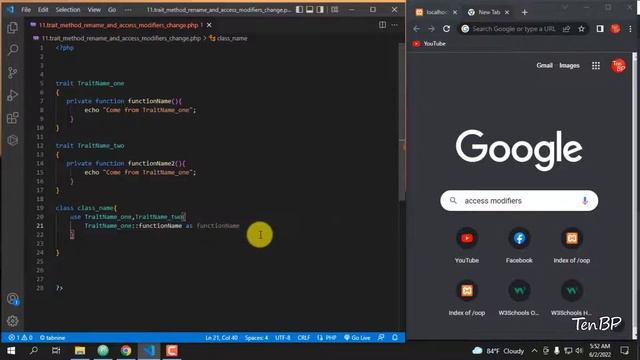Start Go Live server
Image resolution: width=640 pixels, height=360 pixels.
(357, 338)
